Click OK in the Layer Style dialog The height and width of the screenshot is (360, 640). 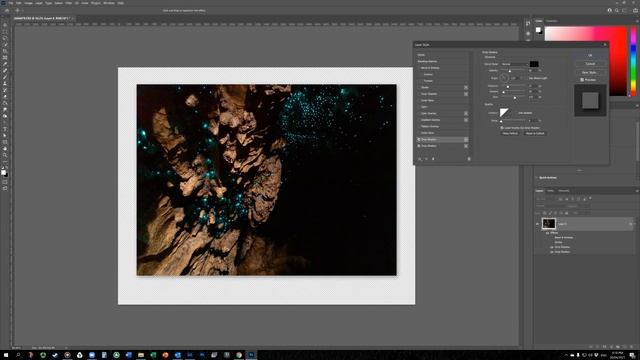590,56
